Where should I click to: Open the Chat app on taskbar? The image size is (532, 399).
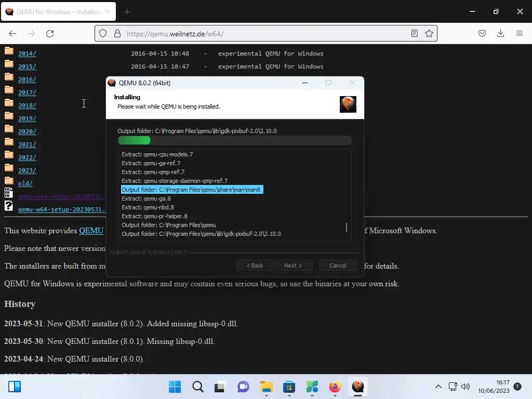click(243, 387)
